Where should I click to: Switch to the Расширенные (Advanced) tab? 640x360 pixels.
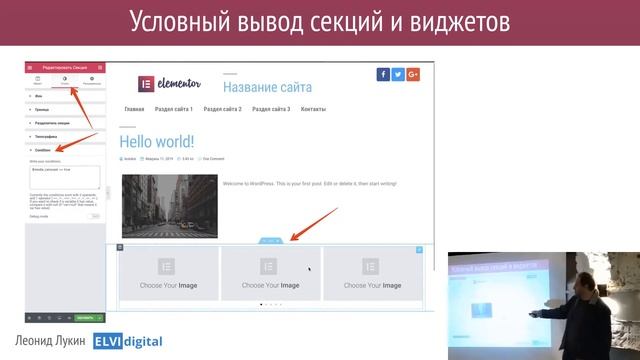[92, 80]
